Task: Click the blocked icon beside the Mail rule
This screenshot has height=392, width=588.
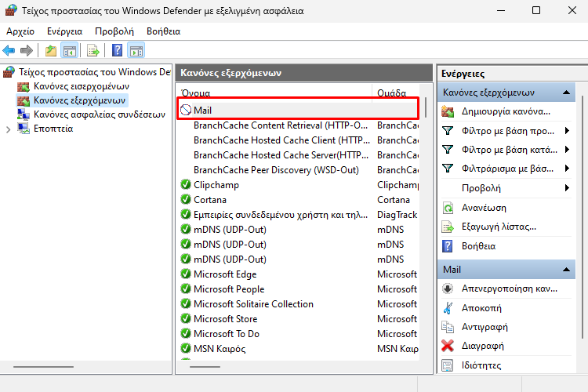Action: (186, 110)
